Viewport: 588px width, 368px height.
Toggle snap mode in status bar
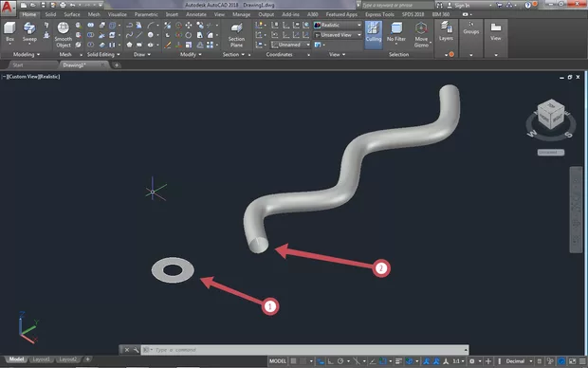pyautogui.click(x=303, y=360)
